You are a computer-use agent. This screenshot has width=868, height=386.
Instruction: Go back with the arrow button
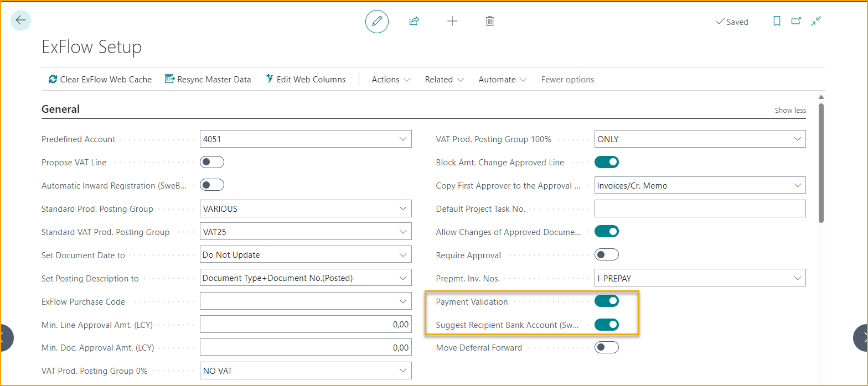21,20
